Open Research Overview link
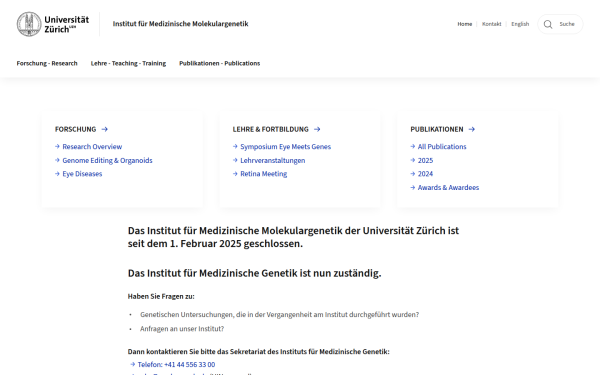Screen dimensions: 600x375 click(x=92, y=147)
